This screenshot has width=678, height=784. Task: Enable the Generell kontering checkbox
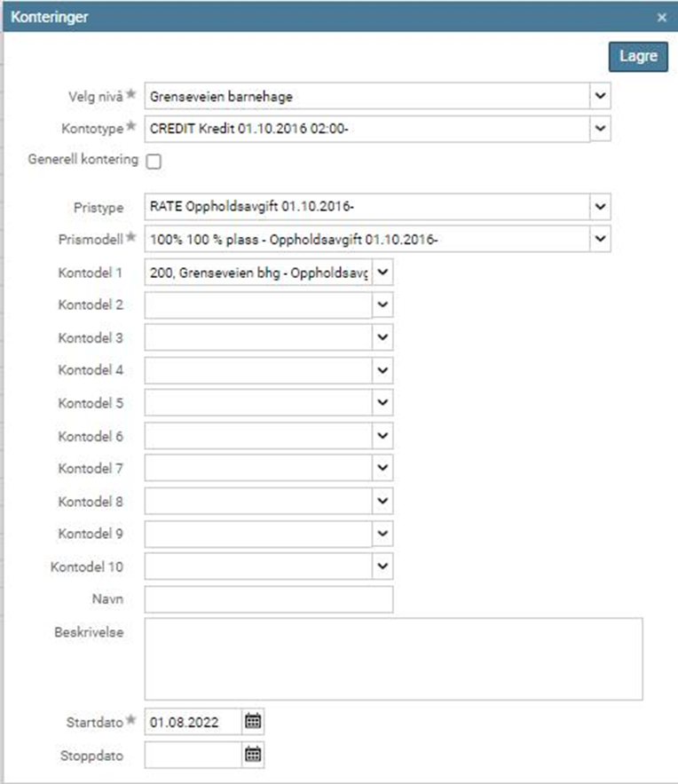point(154,162)
